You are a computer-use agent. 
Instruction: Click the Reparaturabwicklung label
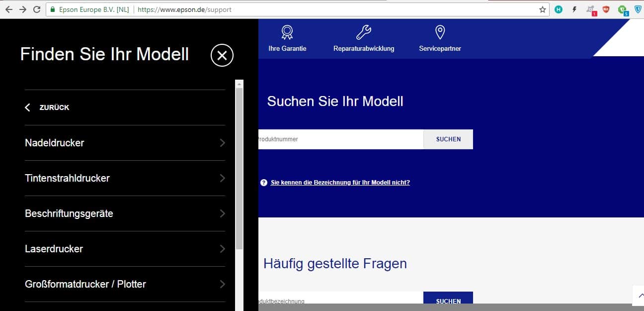[x=364, y=49]
